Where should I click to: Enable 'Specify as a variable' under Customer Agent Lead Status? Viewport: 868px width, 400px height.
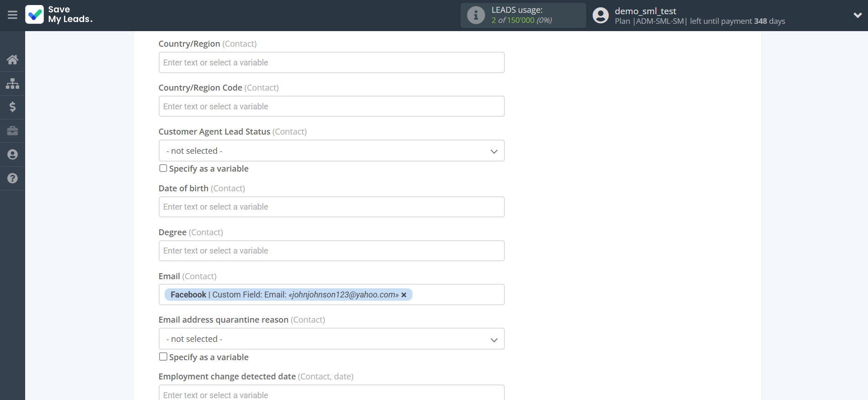163,168
